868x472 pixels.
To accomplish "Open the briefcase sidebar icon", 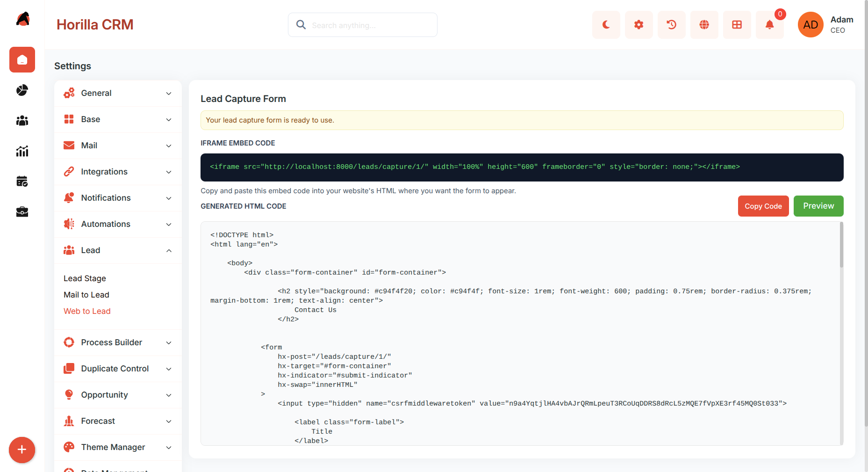I will (22, 212).
